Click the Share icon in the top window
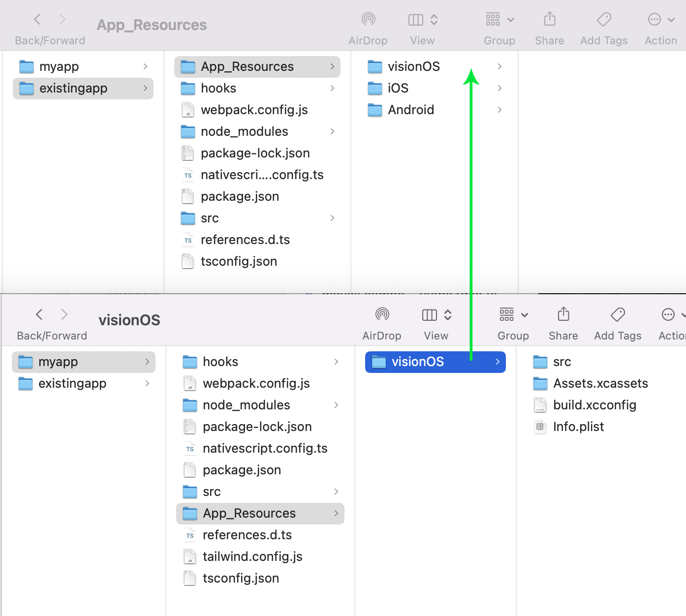 [x=549, y=20]
